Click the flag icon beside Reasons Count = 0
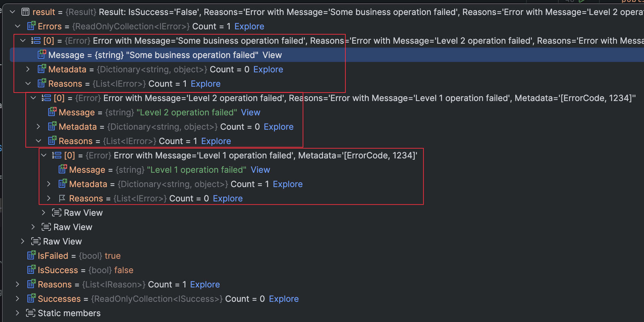The width and height of the screenshot is (644, 322). coord(62,198)
